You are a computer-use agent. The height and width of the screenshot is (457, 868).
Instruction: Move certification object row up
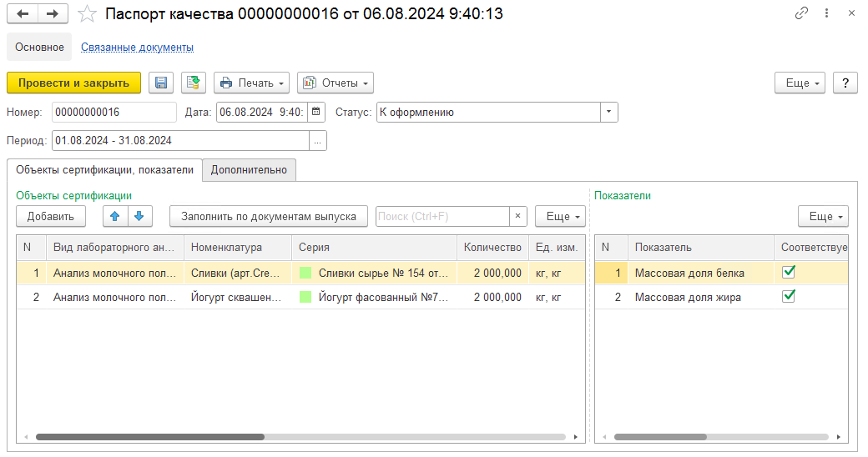coord(115,216)
